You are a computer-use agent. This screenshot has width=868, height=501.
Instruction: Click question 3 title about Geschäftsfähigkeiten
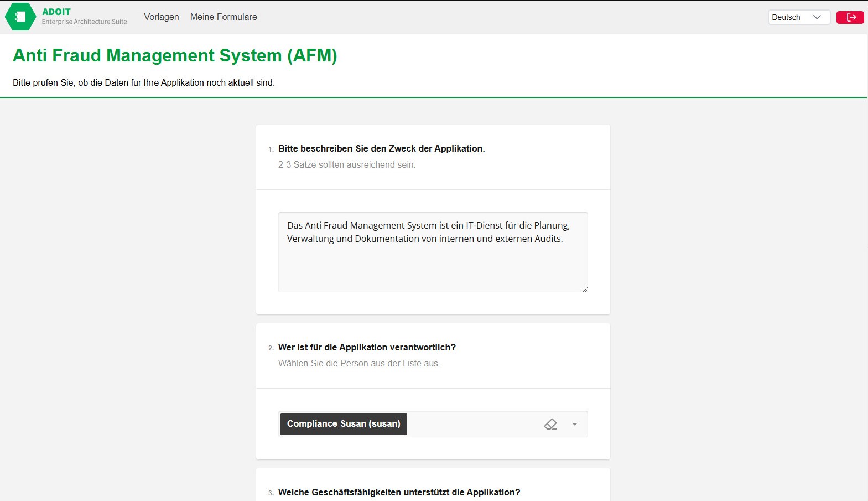point(399,492)
